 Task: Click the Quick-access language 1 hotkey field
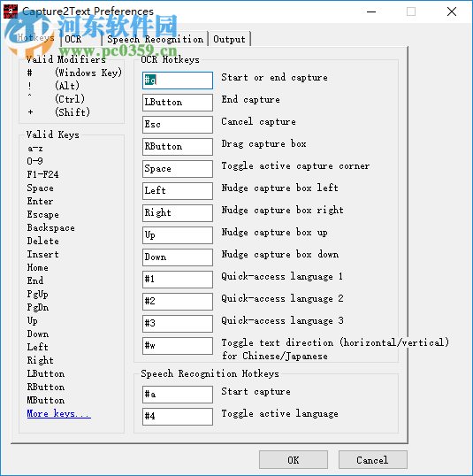(178, 280)
